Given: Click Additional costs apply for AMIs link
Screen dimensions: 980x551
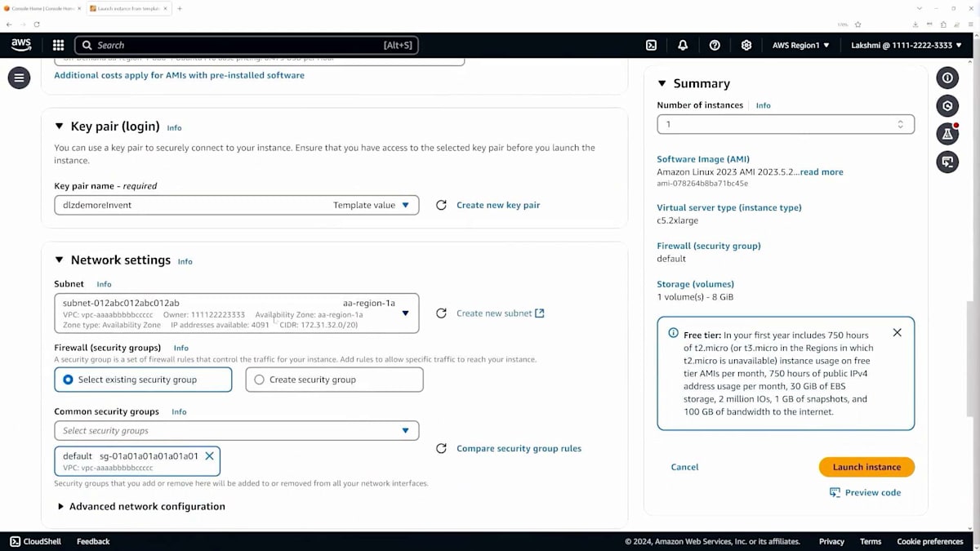Looking at the screenshot, I should click(179, 75).
